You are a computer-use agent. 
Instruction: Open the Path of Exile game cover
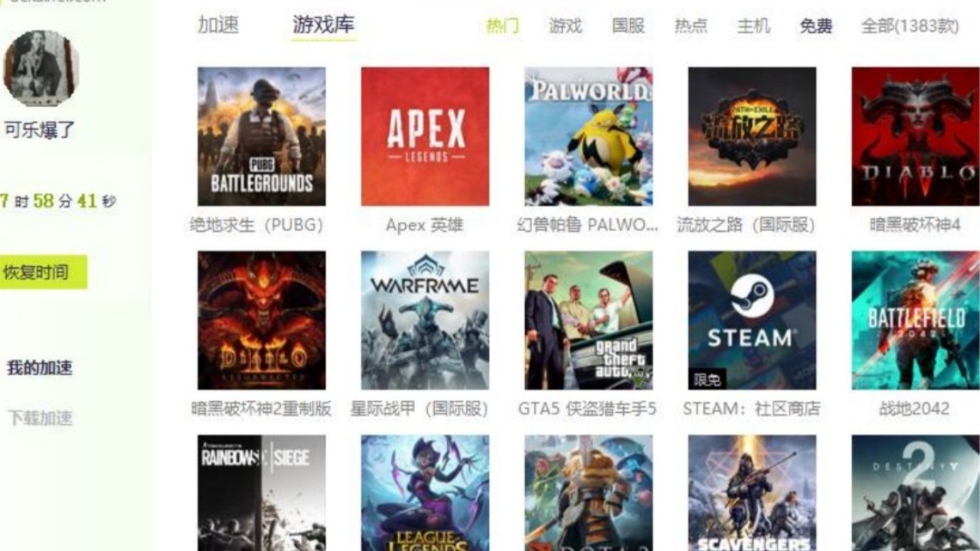coord(751,136)
